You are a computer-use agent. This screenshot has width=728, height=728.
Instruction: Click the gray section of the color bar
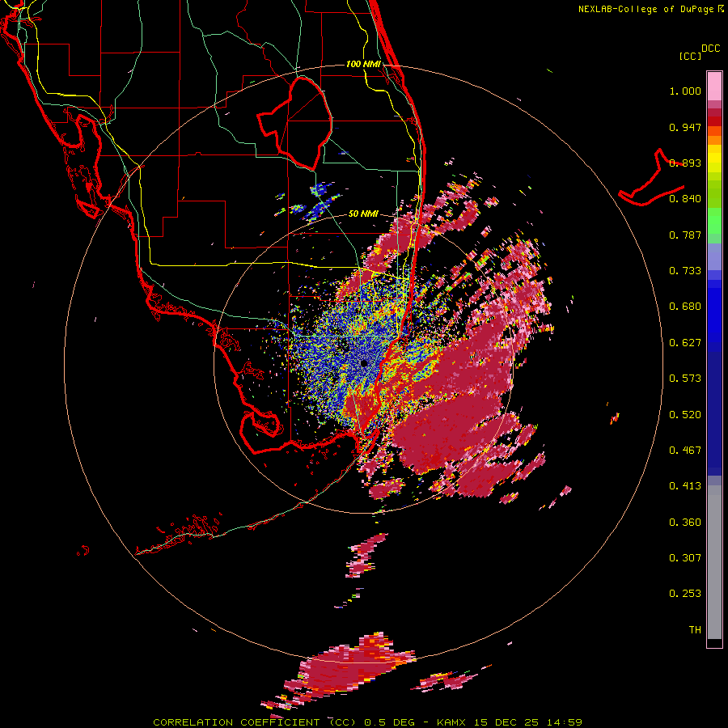714,562
